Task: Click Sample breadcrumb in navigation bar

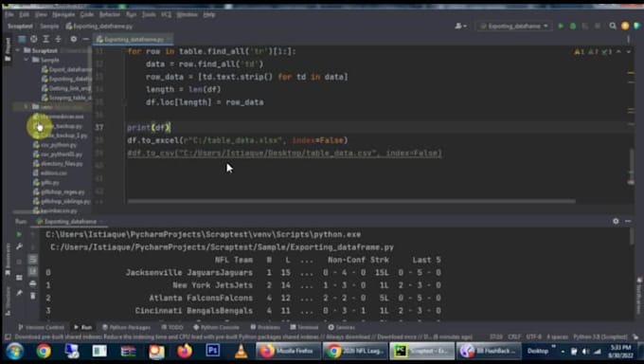Action: [x=49, y=27]
